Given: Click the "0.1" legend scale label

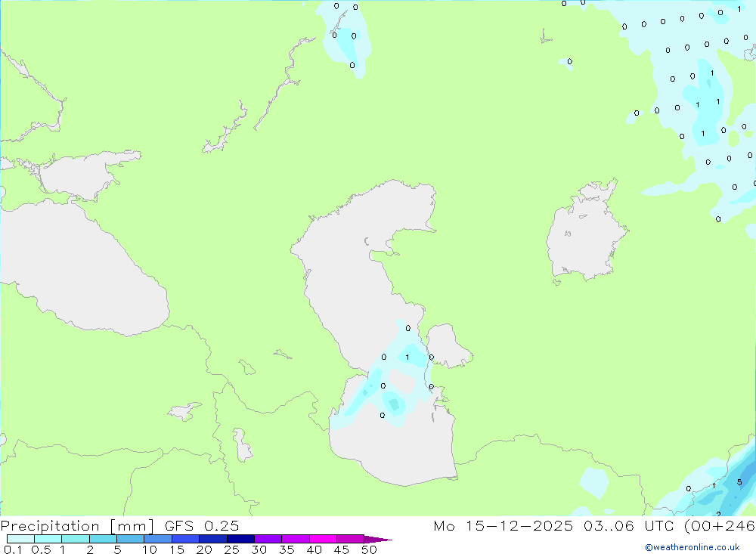Looking at the screenshot, I should [x=13, y=549].
